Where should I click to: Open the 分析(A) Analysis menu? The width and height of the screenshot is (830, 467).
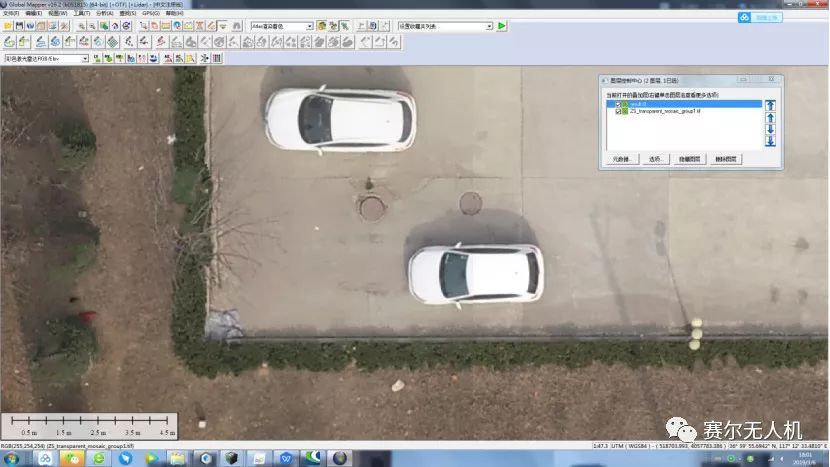point(104,13)
